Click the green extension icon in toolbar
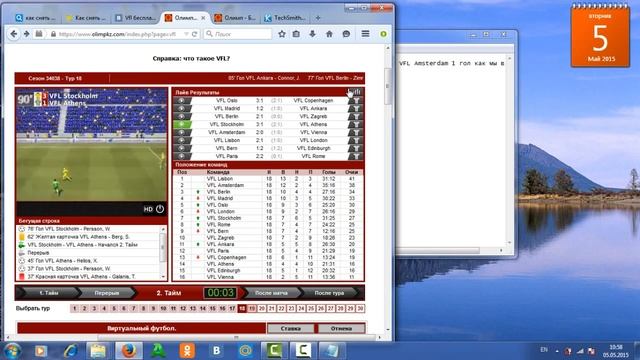The height and width of the screenshot is (360, 640). point(383,34)
